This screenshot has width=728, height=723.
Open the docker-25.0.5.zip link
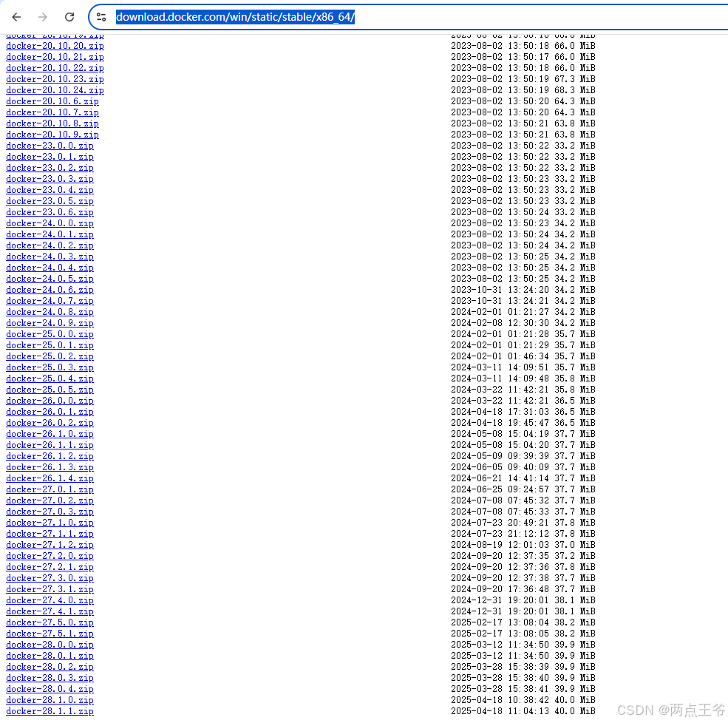[50, 390]
